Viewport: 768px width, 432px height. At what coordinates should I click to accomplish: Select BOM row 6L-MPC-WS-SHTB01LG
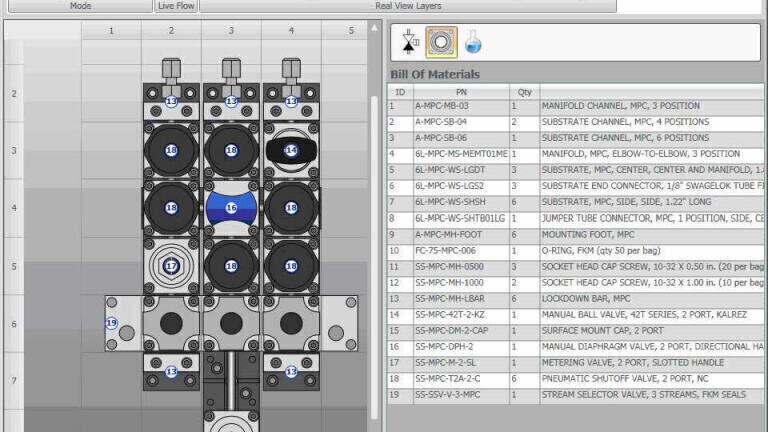coord(576,218)
